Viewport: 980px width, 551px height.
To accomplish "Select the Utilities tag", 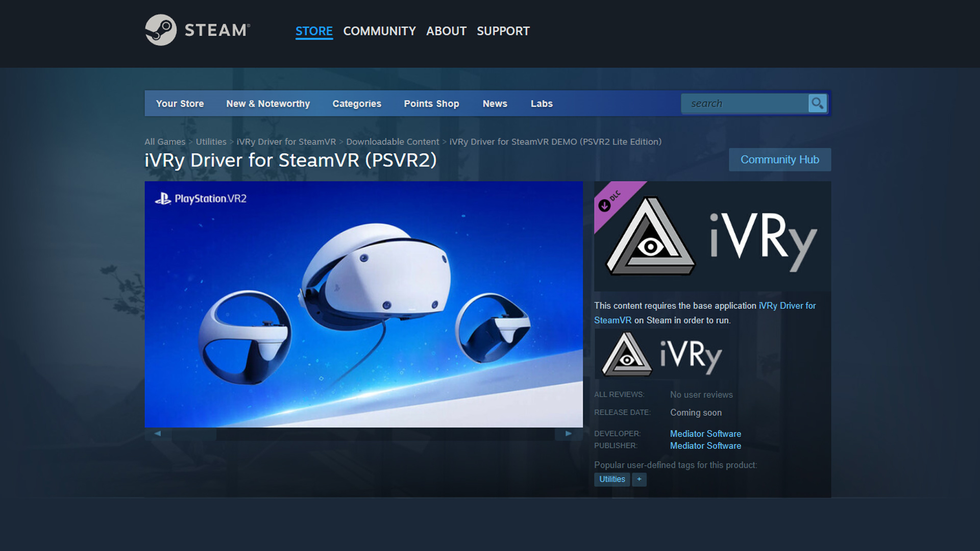I will pos(612,480).
